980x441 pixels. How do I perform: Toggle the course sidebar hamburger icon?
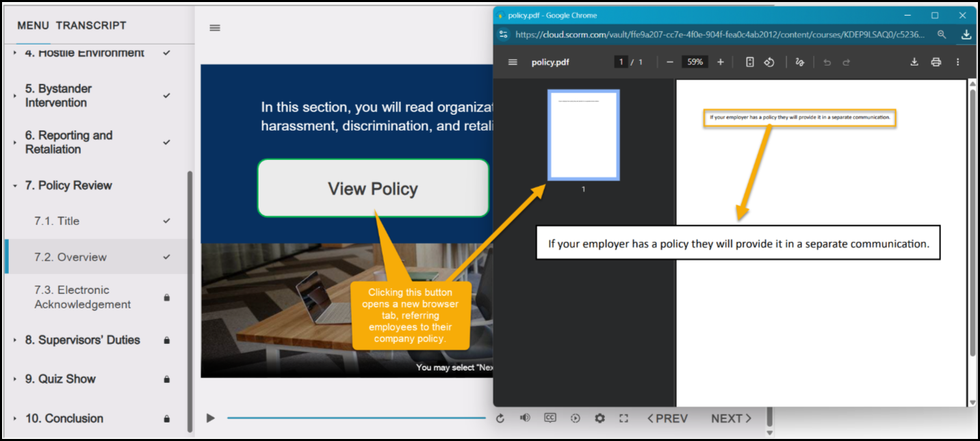[215, 28]
